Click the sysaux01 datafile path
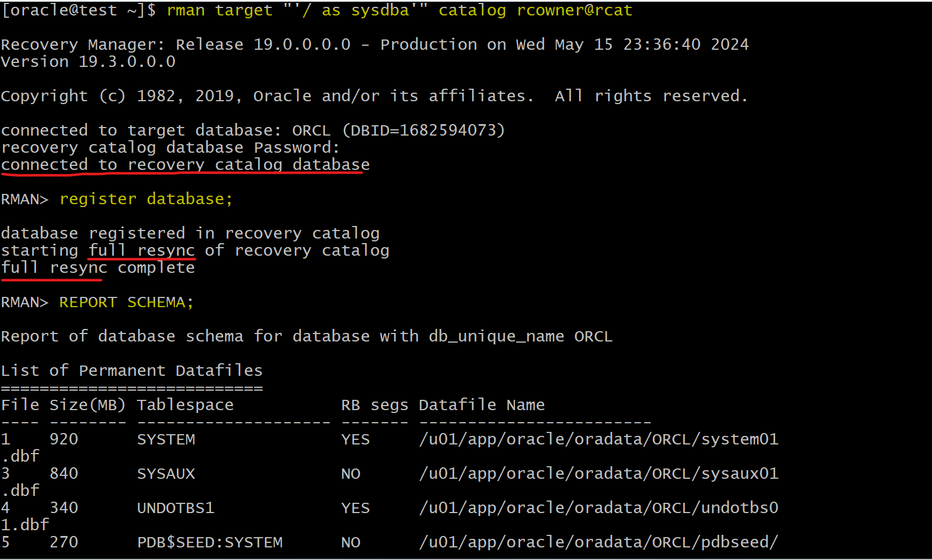 tap(599, 474)
